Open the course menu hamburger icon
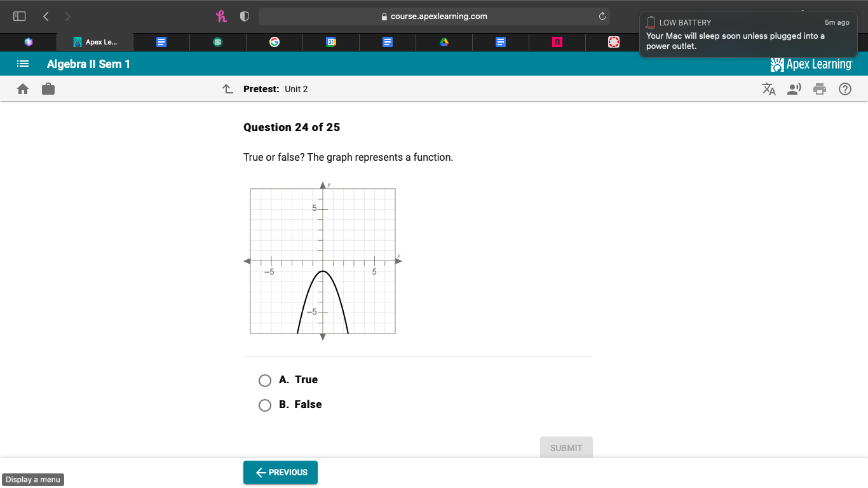 click(x=23, y=64)
